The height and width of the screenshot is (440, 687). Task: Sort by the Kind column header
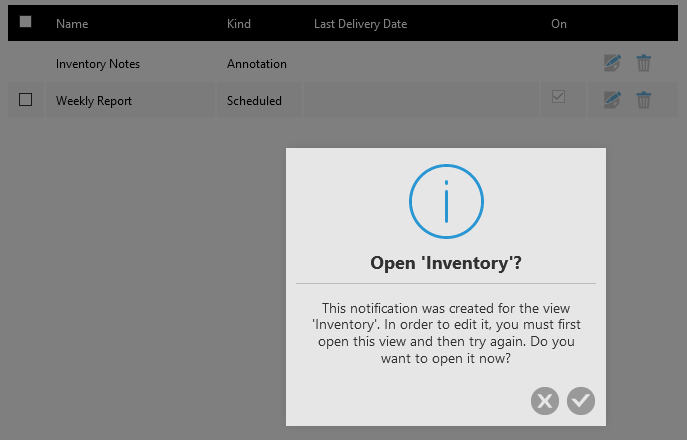(239, 24)
